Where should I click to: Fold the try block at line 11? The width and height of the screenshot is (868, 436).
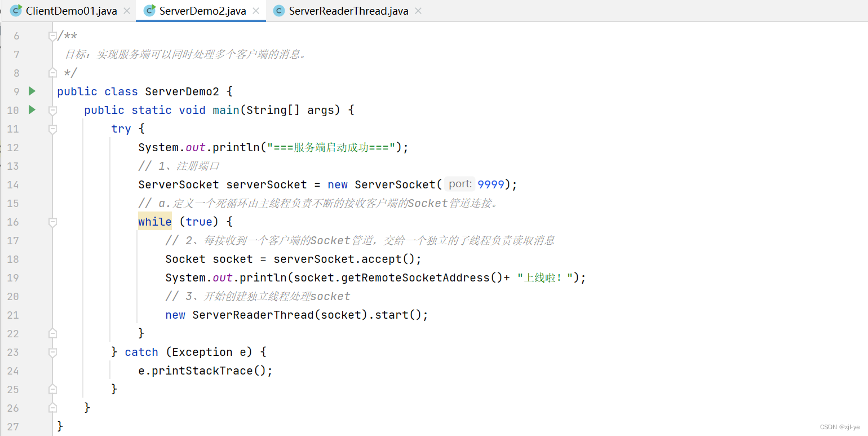pos(52,129)
